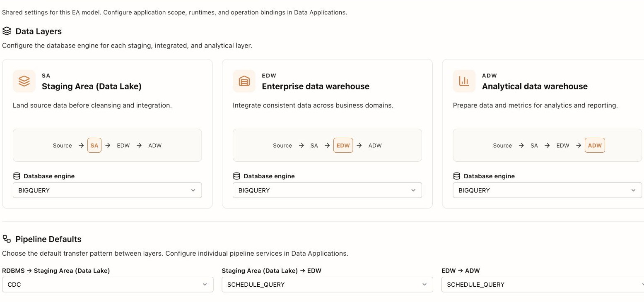Click the Data Layers stack icon
The width and height of the screenshot is (644, 302).
[x=7, y=31]
